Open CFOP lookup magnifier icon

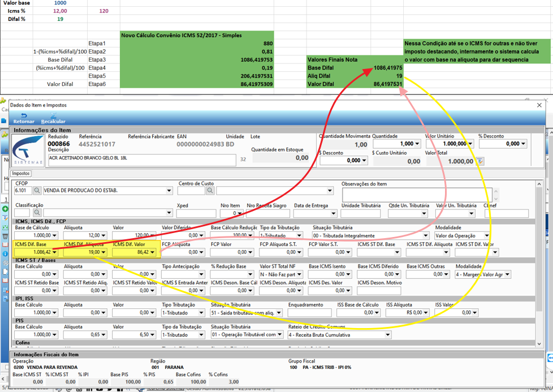37,191
